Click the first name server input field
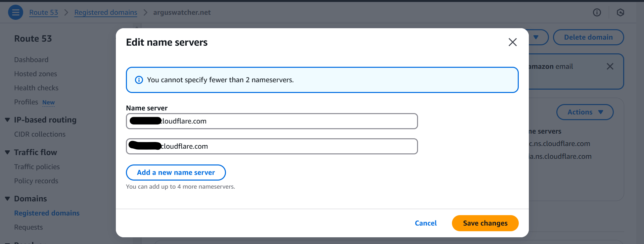 point(272,121)
